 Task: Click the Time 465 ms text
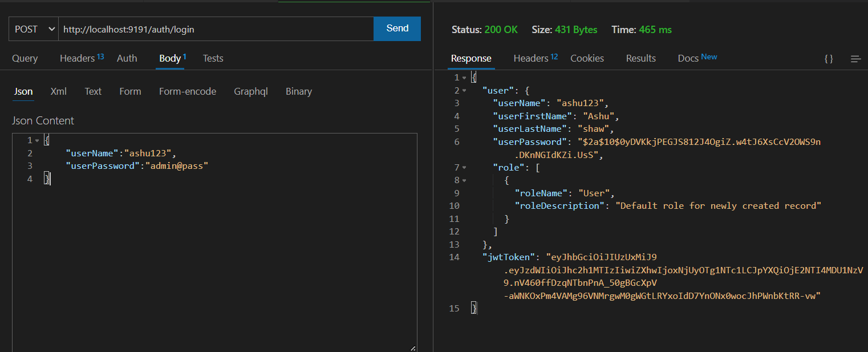(642, 29)
